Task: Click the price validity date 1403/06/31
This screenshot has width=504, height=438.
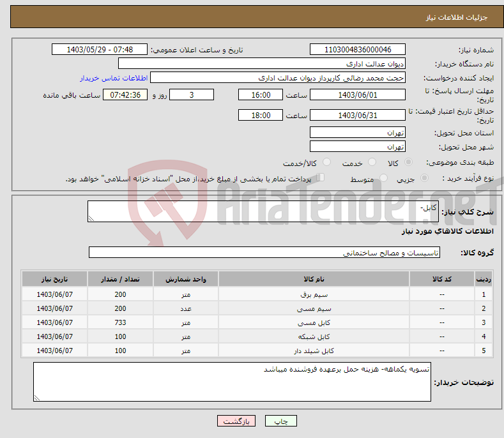Action: [358, 115]
